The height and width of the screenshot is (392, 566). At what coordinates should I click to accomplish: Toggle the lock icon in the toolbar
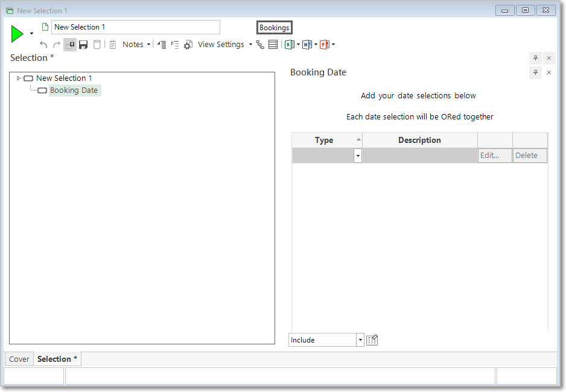70,45
